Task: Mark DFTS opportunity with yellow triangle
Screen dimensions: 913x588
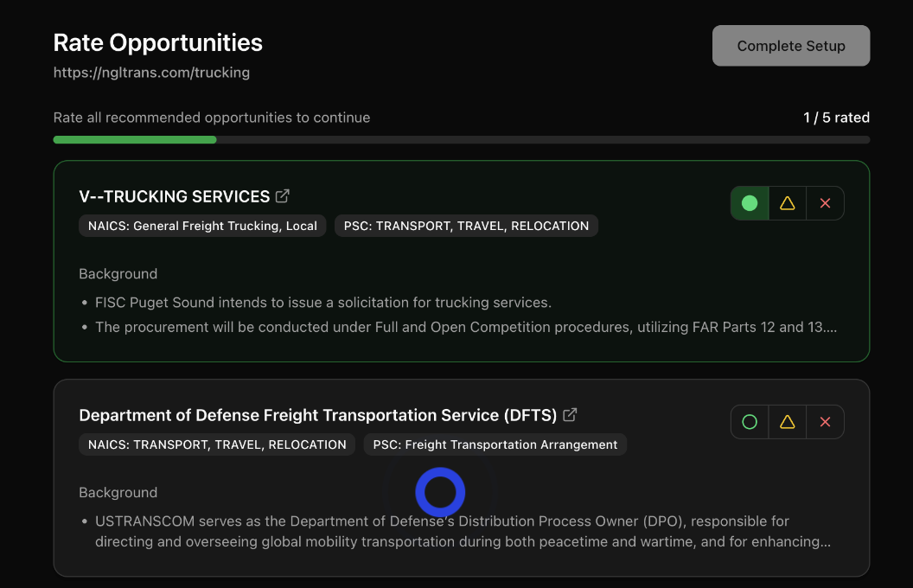Action: 788,422
